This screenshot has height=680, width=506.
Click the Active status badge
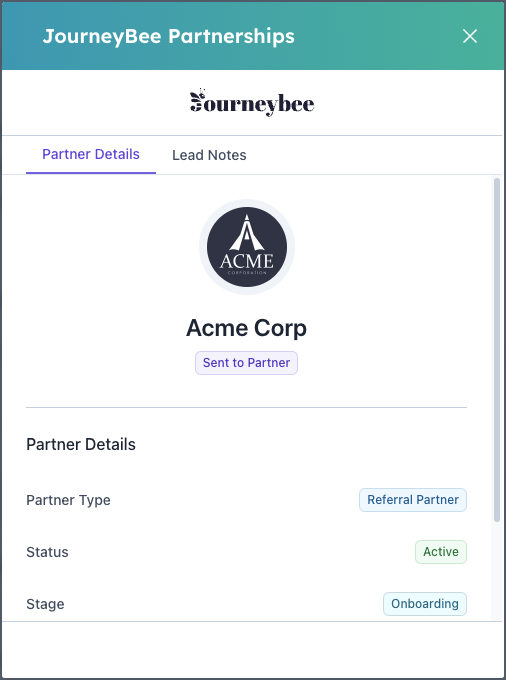pyautogui.click(x=441, y=552)
